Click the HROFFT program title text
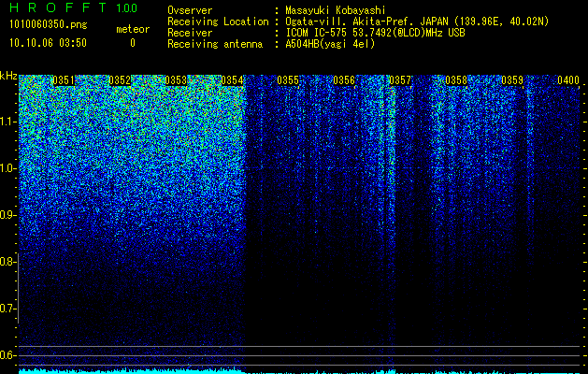 coord(58,7)
